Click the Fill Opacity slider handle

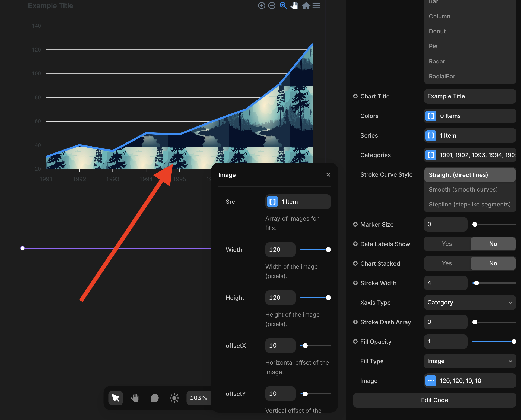tap(514, 342)
